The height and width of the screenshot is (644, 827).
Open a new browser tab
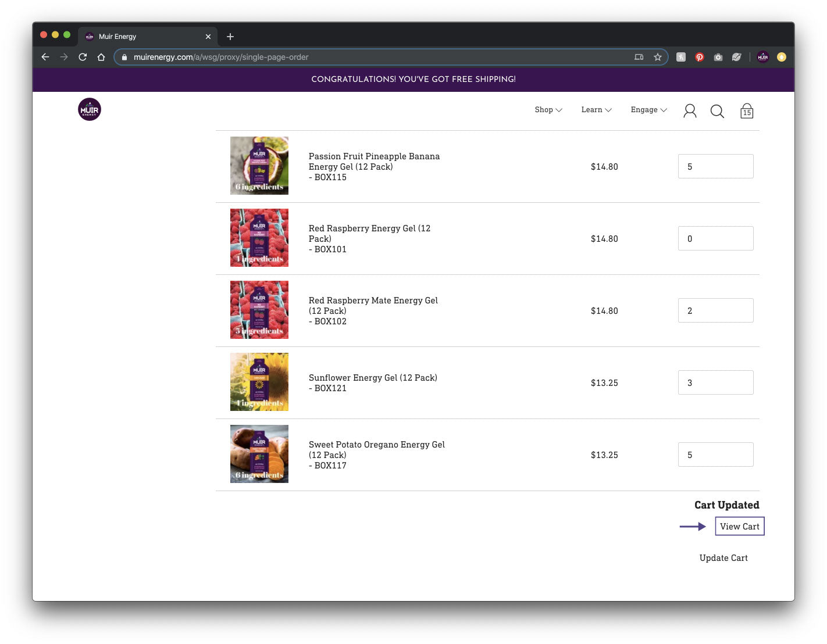pos(230,37)
